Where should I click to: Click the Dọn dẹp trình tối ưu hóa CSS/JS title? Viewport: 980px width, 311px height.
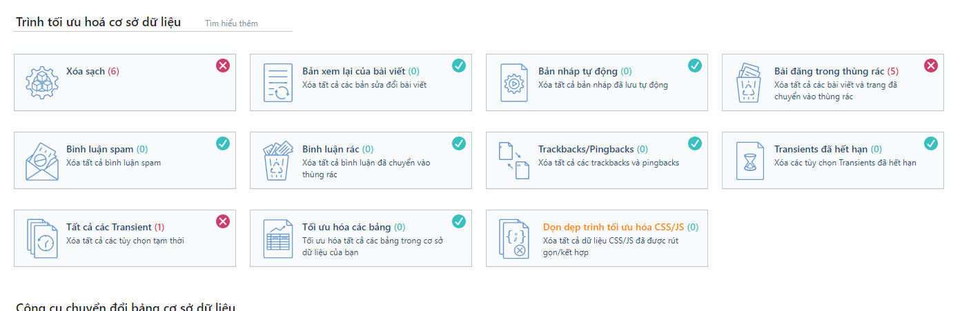pos(613,227)
